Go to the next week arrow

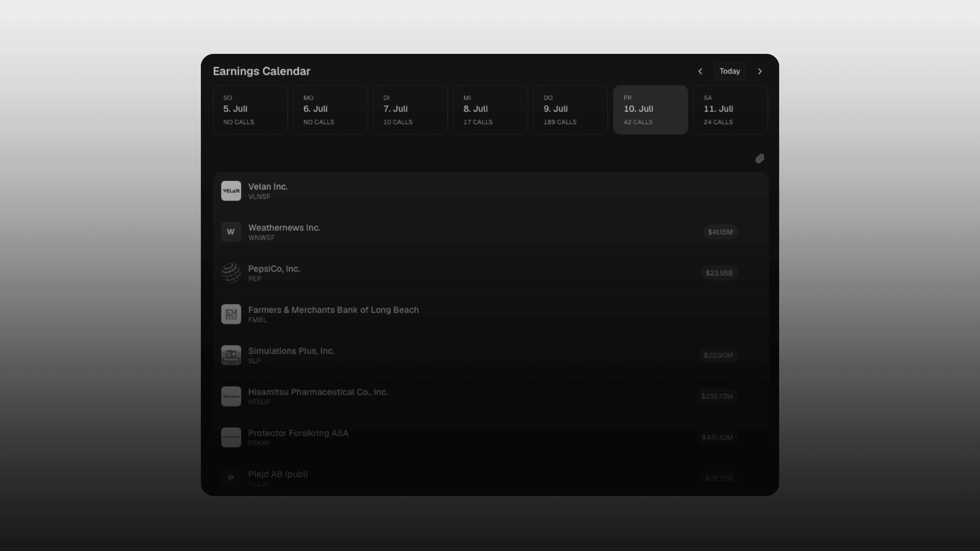pyautogui.click(x=759, y=71)
